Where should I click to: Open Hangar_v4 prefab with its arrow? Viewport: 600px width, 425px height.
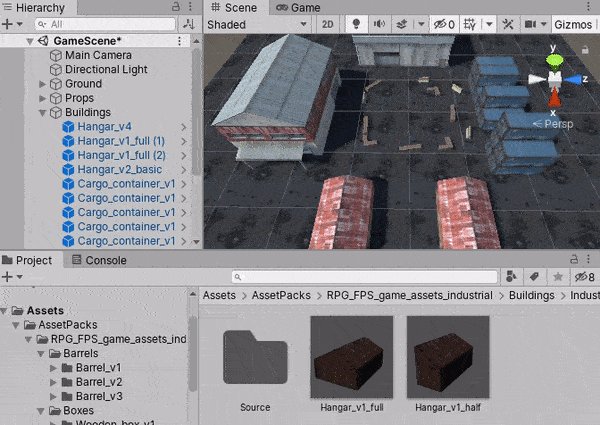(184, 127)
